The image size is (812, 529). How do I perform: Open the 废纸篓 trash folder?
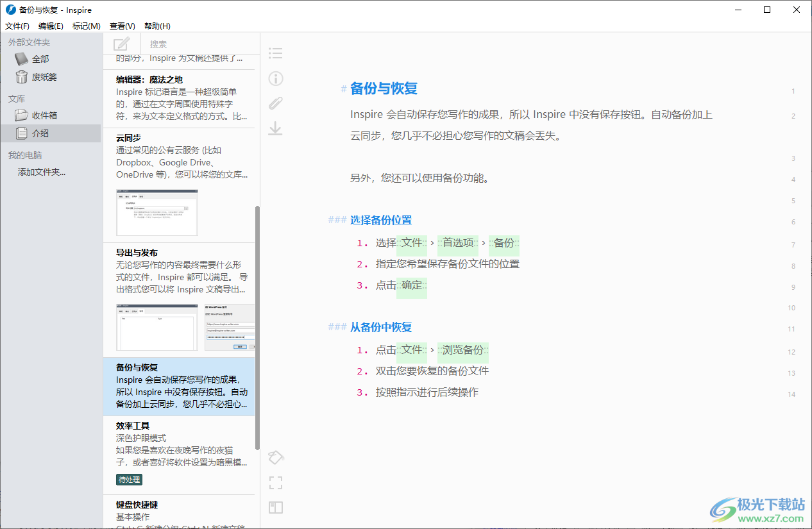click(44, 77)
